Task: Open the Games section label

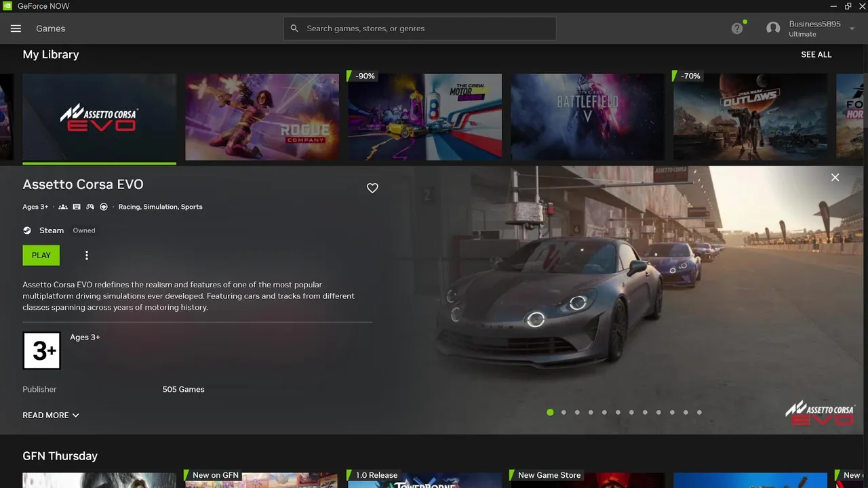Action: pos(51,28)
